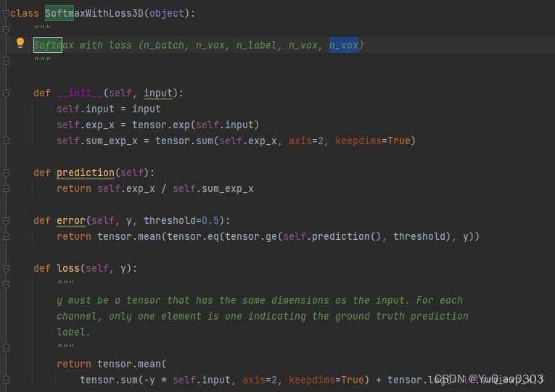Click docstring line 'y must be a tensor'
The image size is (555, 392).
click(x=260, y=301)
